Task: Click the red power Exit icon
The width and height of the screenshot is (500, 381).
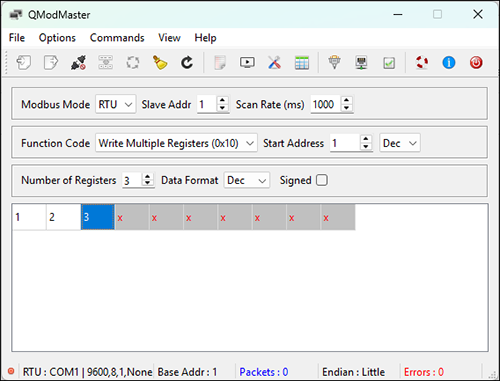Action: point(476,63)
